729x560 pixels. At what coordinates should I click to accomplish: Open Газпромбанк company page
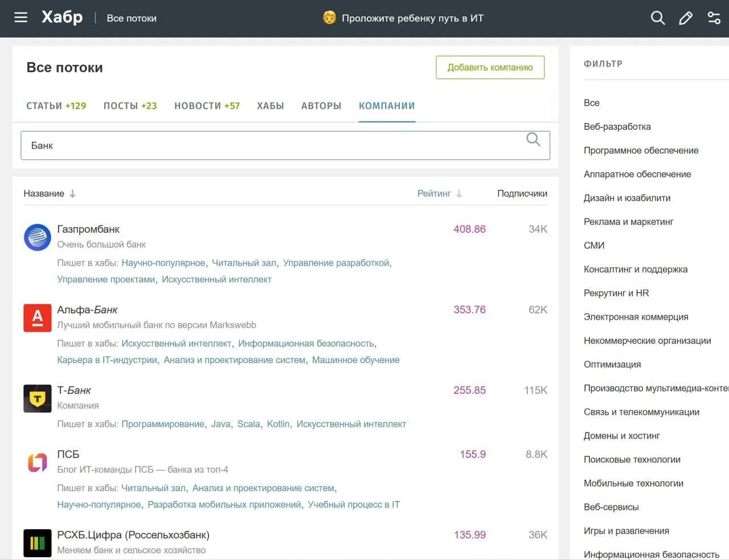point(88,229)
